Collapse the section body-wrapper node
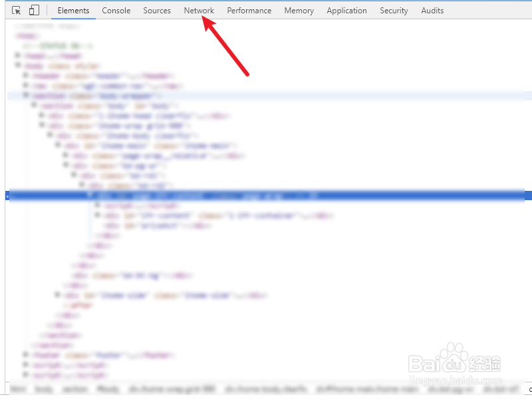This screenshot has height=399, width=532. (x=26, y=95)
